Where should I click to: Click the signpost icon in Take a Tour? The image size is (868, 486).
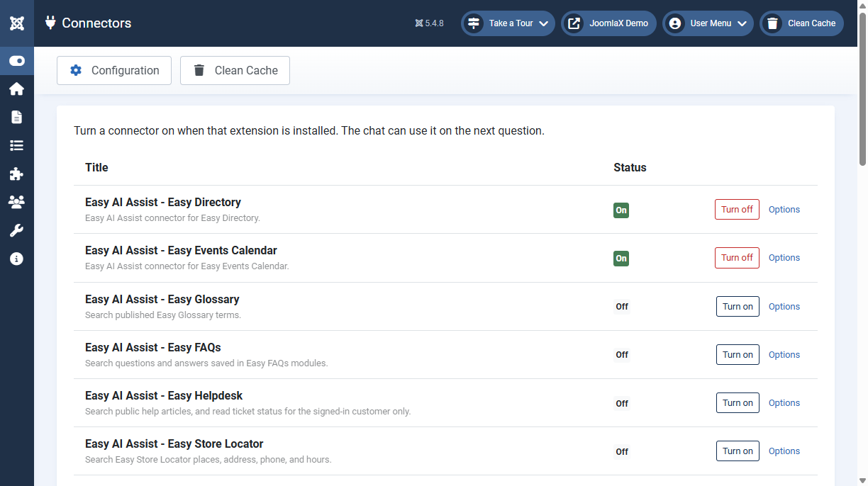[x=474, y=23]
